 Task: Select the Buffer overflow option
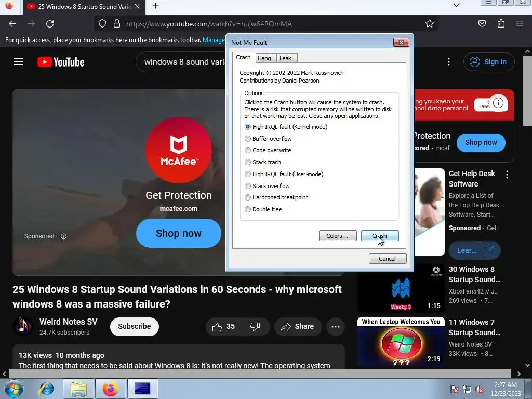(x=268, y=139)
